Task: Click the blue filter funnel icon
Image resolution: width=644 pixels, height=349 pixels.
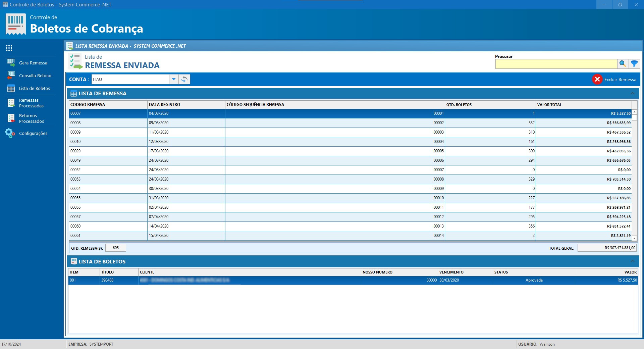Action: click(x=634, y=64)
